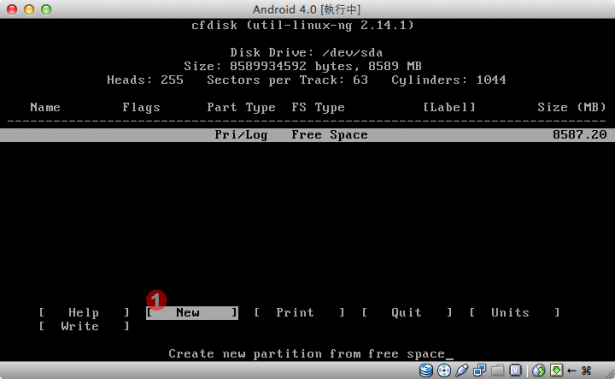Click the USB devices status icon
The width and height of the screenshot is (615, 379).
pyautogui.click(x=462, y=370)
